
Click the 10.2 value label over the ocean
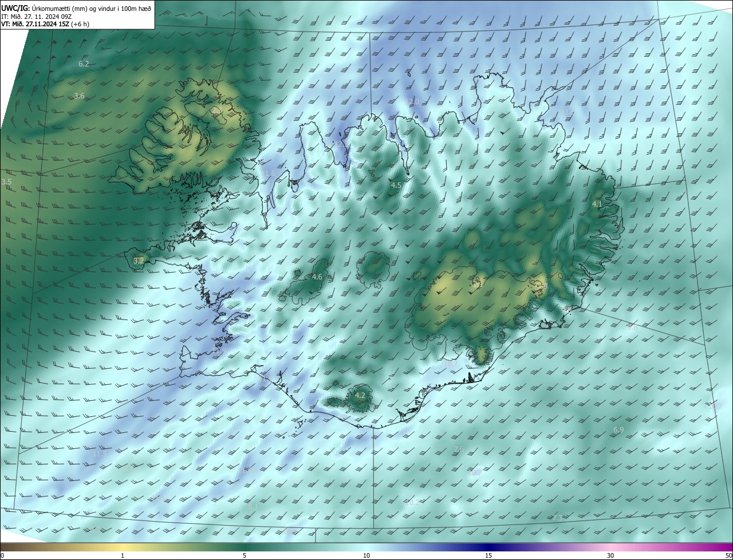click(412, 503)
